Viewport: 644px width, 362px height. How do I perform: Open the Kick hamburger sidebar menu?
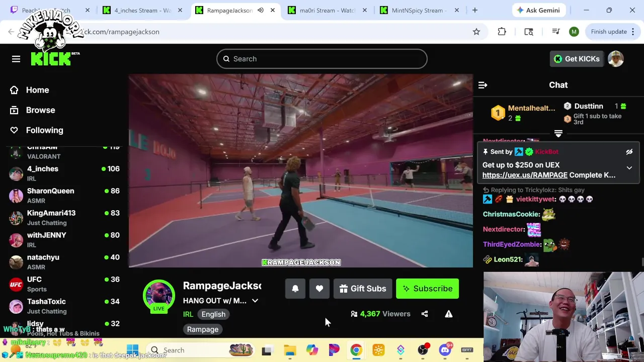coord(16,59)
